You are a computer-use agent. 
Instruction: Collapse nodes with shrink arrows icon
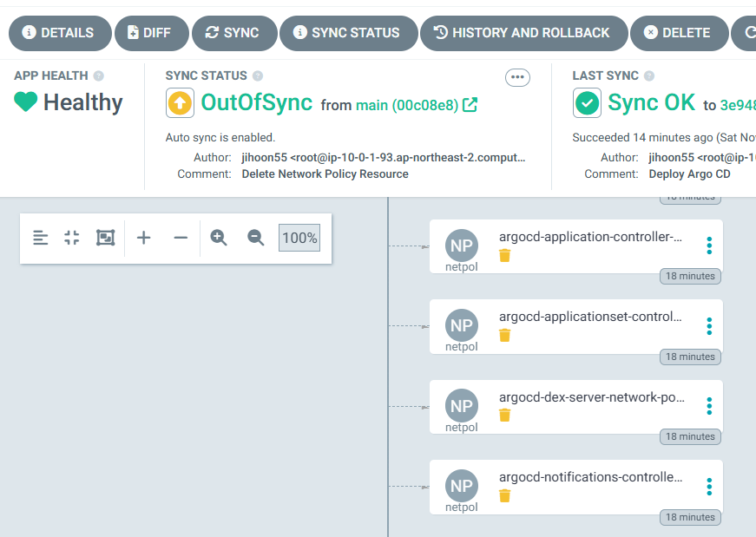coord(72,238)
